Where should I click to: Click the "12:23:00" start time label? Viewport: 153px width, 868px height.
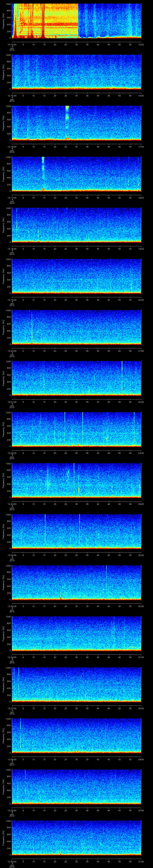coord(12,504)
